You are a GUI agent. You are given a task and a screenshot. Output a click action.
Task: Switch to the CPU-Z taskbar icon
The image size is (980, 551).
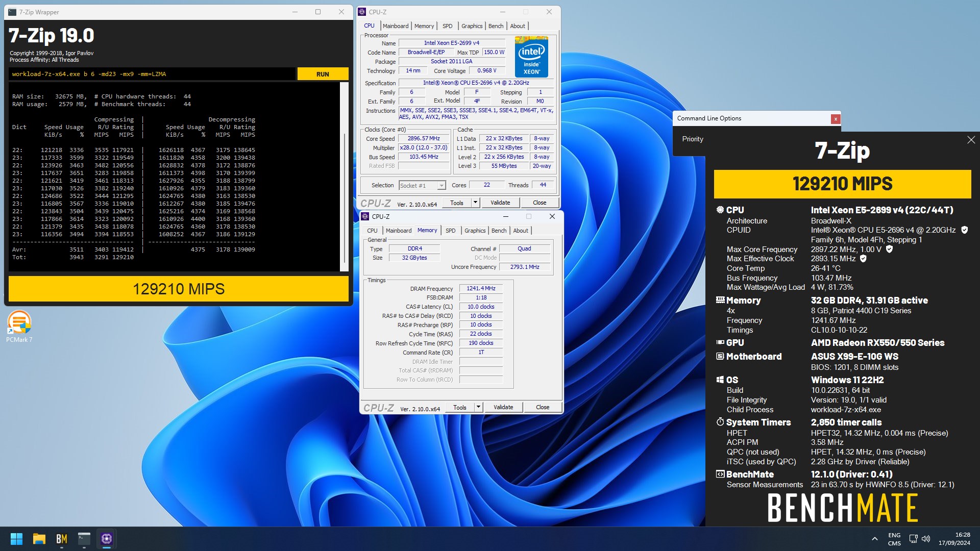[x=107, y=539]
